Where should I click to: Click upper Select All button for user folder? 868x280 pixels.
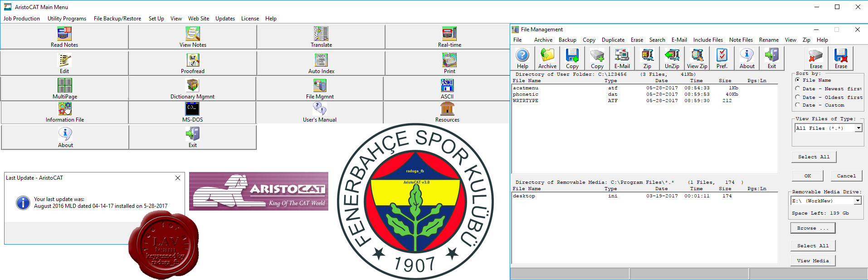click(x=814, y=157)
